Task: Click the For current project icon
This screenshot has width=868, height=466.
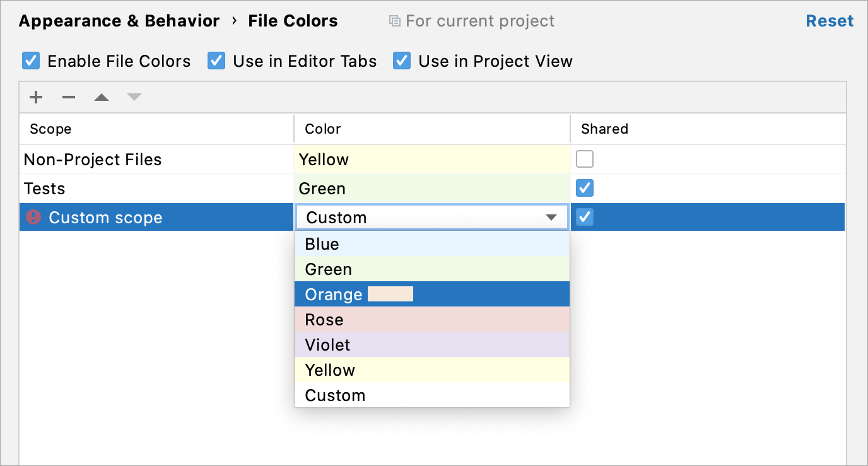Action: point(395,21)
